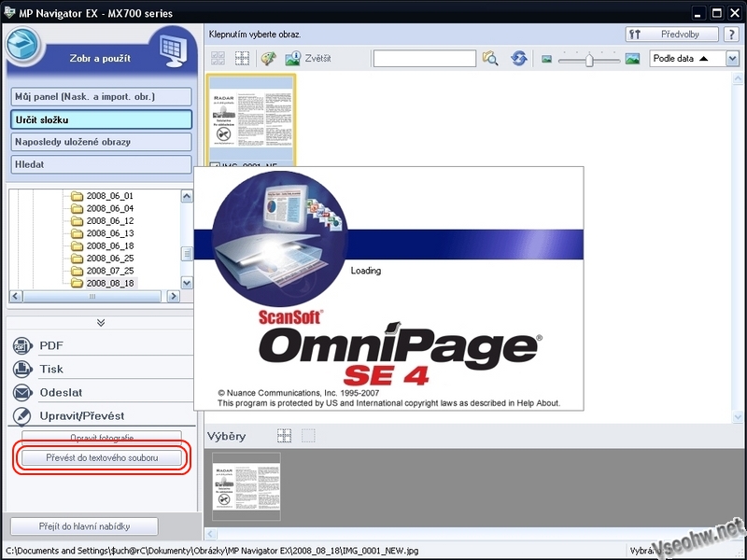Select the Určit složku tab
Viewport: 747px width, 560px height.
coord(101,119)
